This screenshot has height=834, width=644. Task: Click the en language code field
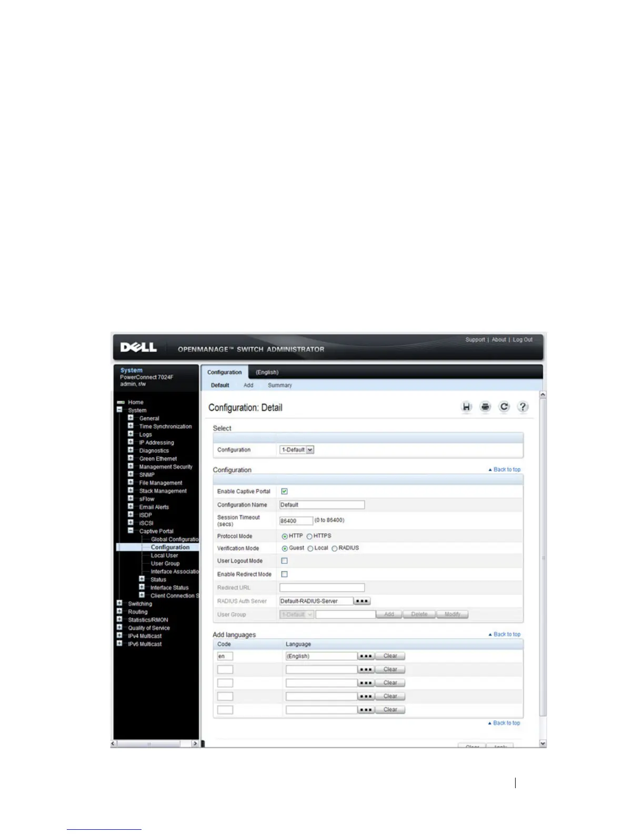click(x=225, y=656)
